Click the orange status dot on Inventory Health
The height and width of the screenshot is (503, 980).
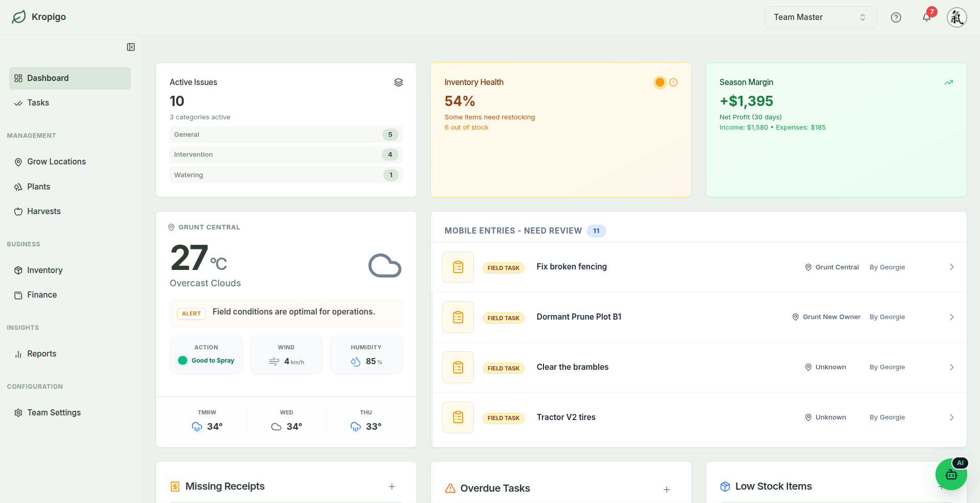[659, 82]
